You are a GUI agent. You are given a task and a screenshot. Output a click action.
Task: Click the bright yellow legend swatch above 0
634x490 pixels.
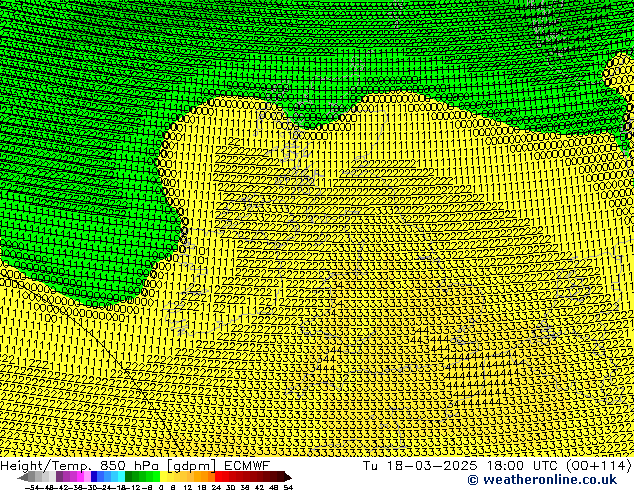click(x=163, y=476)
